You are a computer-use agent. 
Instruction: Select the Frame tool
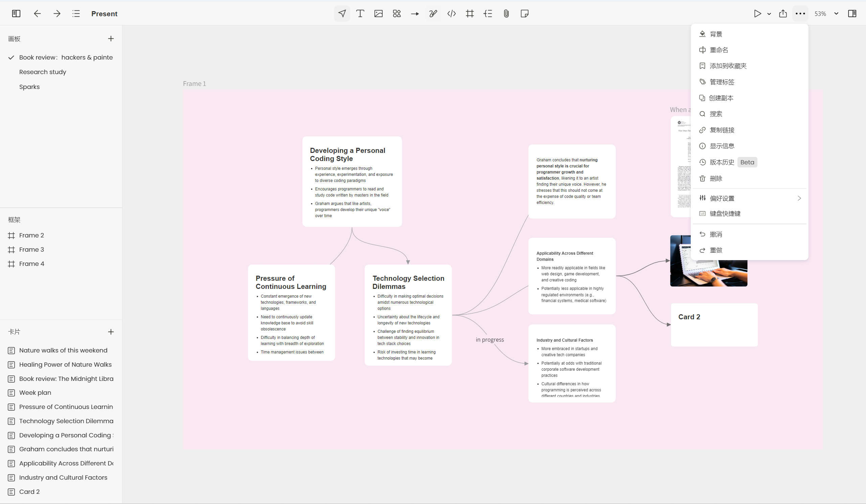470,14
